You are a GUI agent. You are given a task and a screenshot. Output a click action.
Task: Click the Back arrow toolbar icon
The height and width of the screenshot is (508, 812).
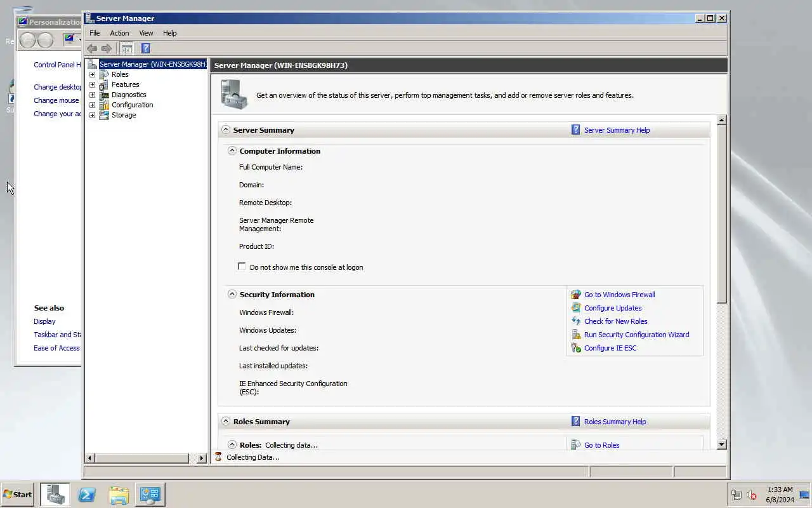click(x=92, y=48)
